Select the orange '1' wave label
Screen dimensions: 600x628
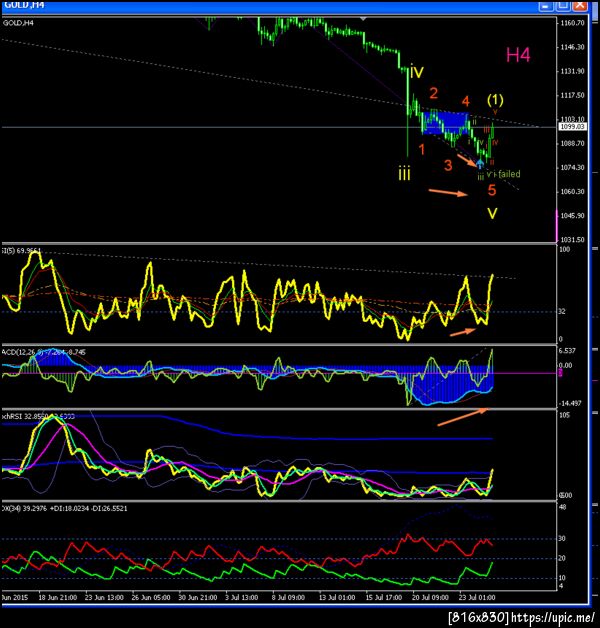pos(421,149)
